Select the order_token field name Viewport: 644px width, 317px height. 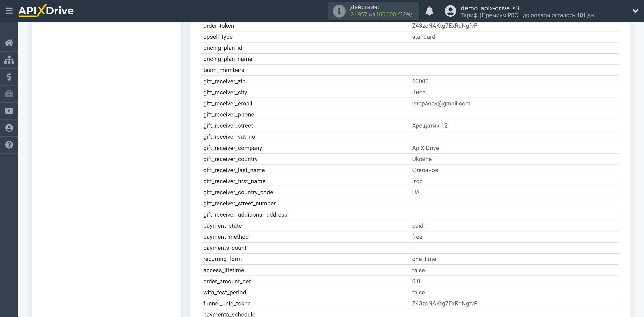[219, 26]
